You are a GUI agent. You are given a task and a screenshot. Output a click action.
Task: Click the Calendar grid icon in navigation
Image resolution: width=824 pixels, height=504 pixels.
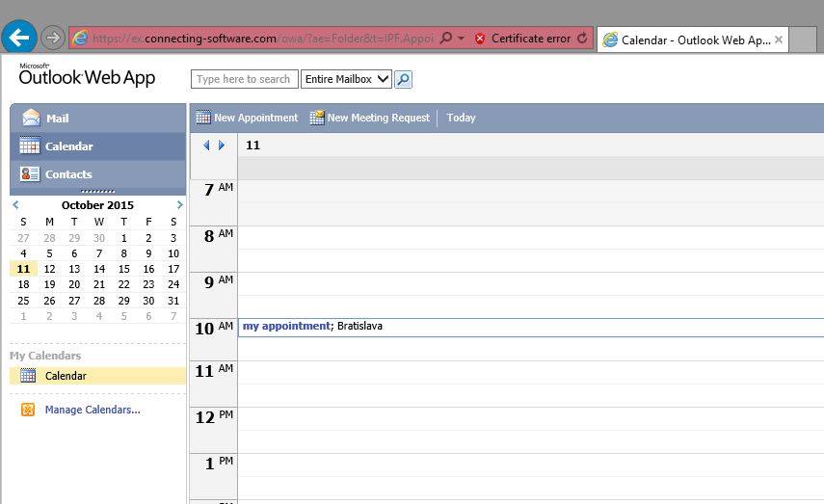30,146
